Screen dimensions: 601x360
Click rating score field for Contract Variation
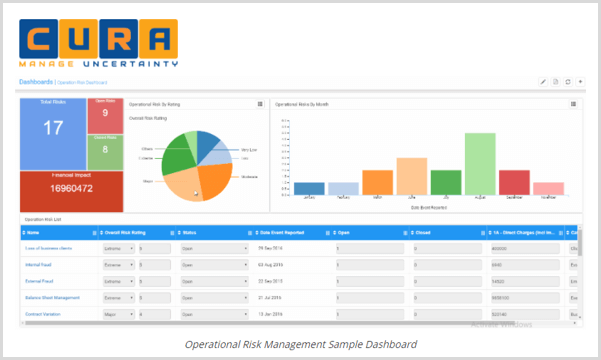(x=155, y=314)
